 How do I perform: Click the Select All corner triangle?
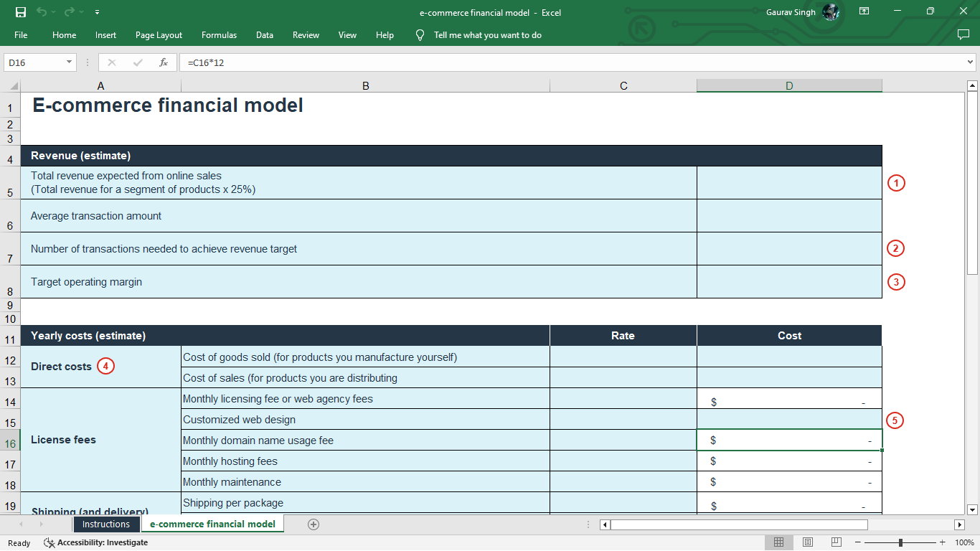tap(14, 86)
